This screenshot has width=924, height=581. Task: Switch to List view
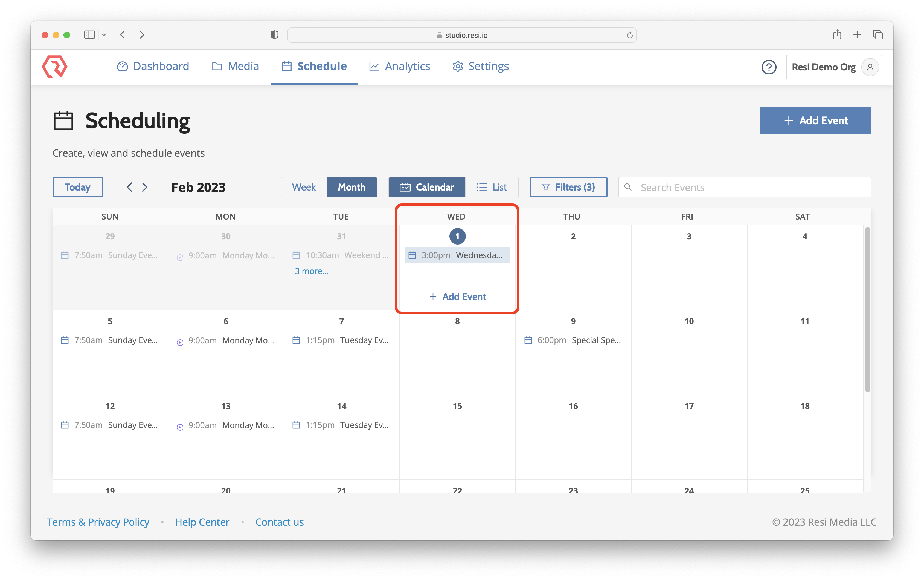tap(492, 187)
